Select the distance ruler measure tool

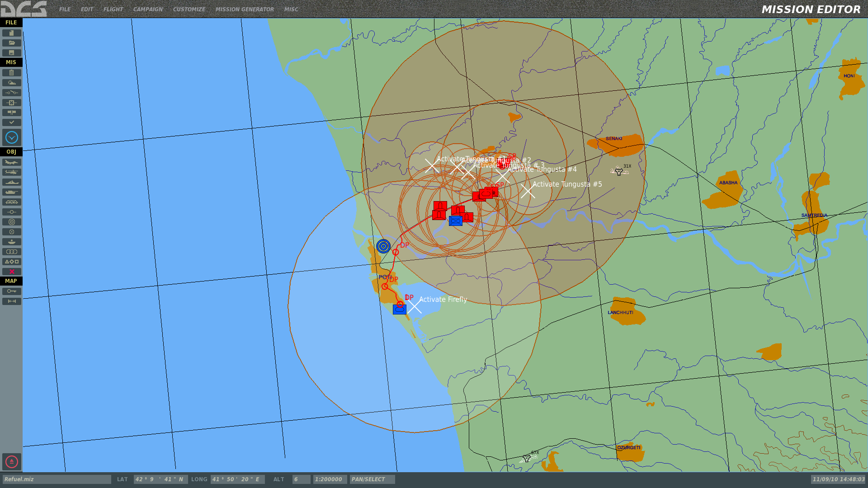pyautogui.click(x=12, y=301)
